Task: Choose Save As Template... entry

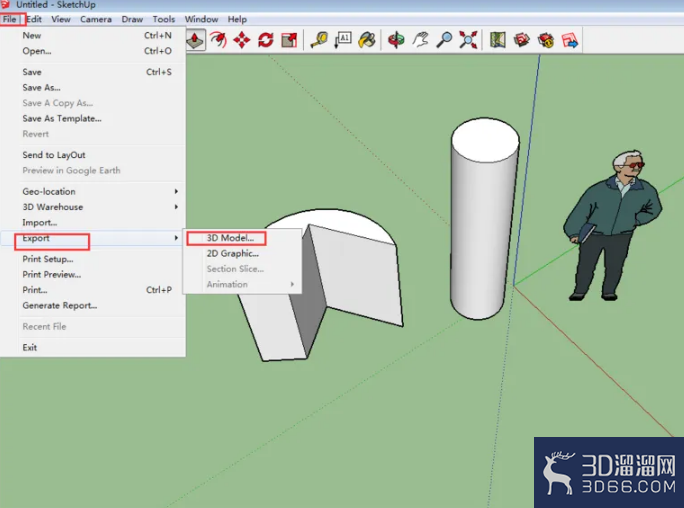Action: (92, 119)
